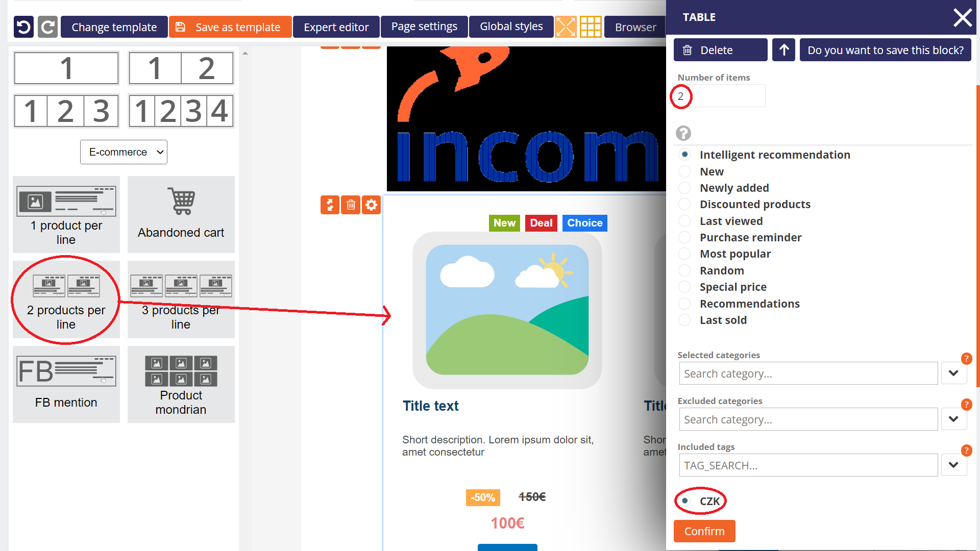980x551 pixels.
Task: Select the Most popular radio button
Action: (x=684, y=254)
